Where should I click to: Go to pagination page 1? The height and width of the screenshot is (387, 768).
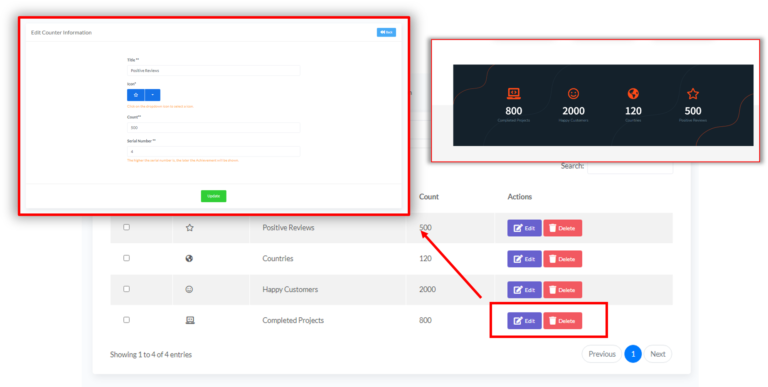click(x=633, y=354)
